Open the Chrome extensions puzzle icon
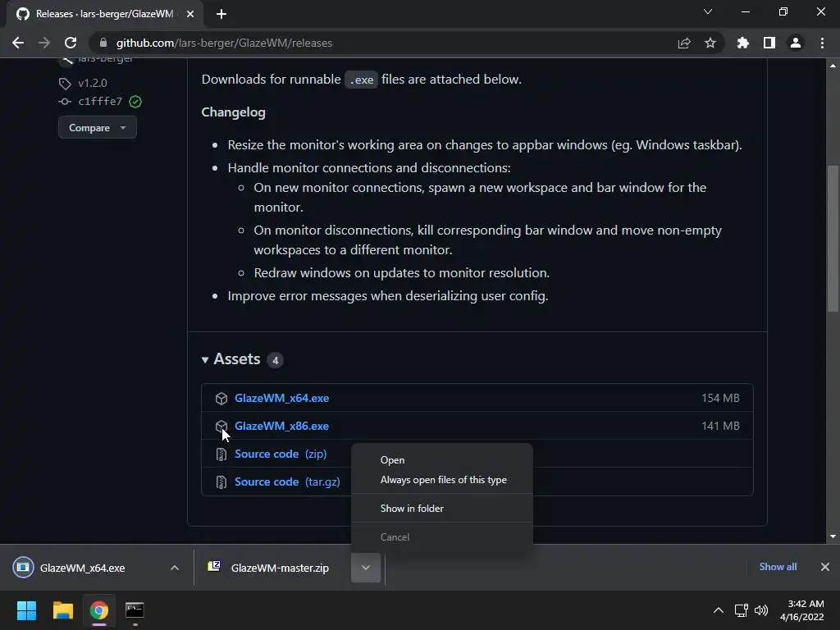This screenshot has width=840, height=630. click(x=743, y=43)
